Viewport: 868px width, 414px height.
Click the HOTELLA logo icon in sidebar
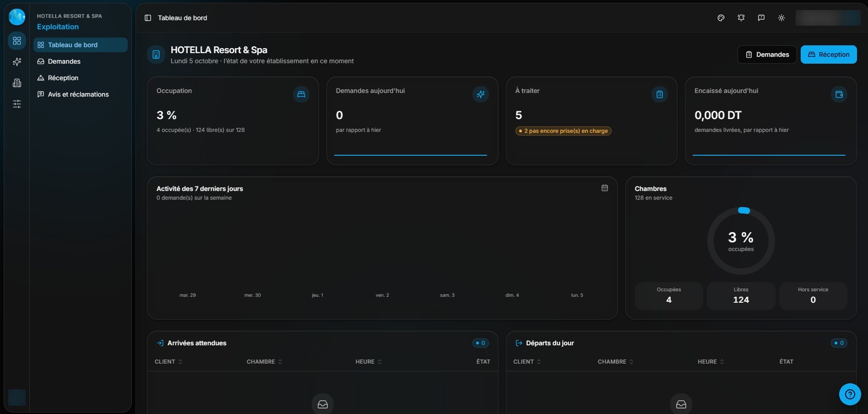17,17
